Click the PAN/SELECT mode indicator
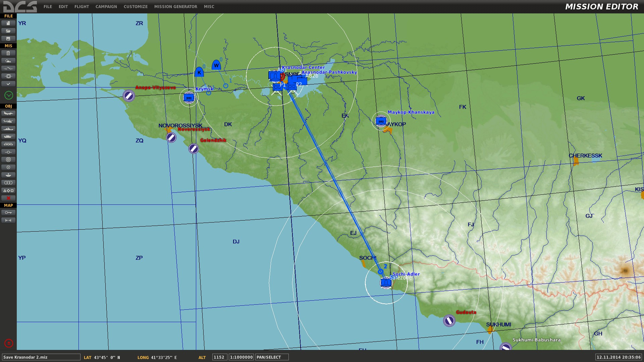This screenshot has height=362, width=644. pyautogui.click(x=272, y=357)
